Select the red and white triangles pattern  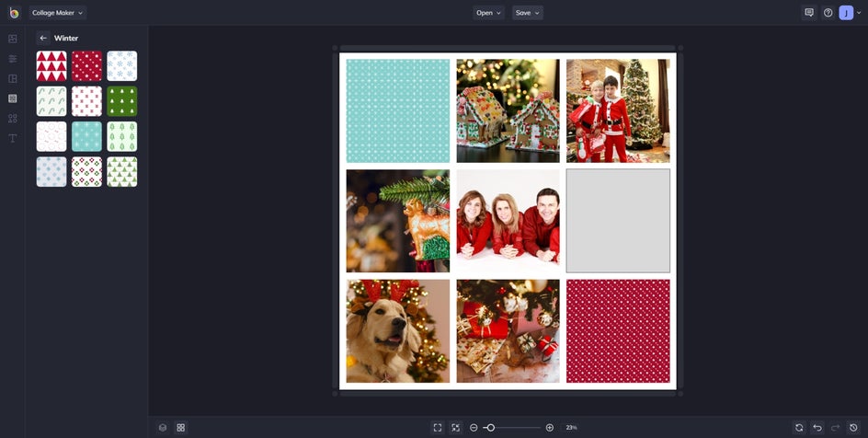pos(51,66)
